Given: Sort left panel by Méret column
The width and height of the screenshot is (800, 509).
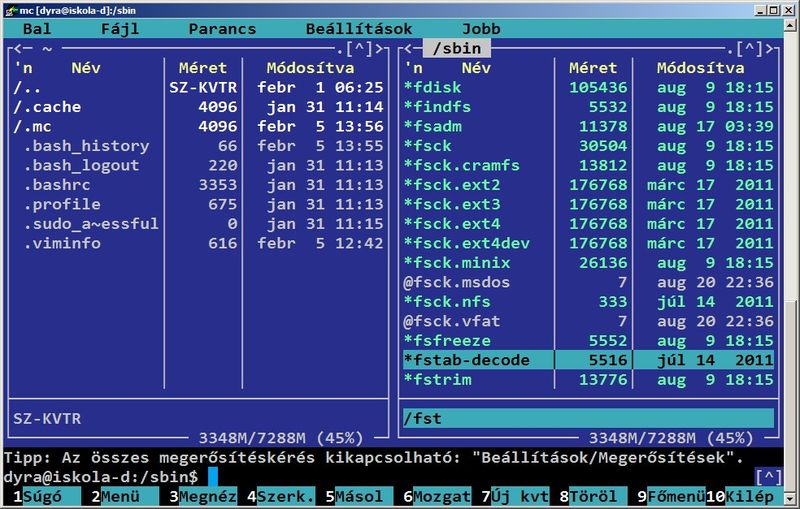Looking at the screenshot, I should tap(203, 68).
